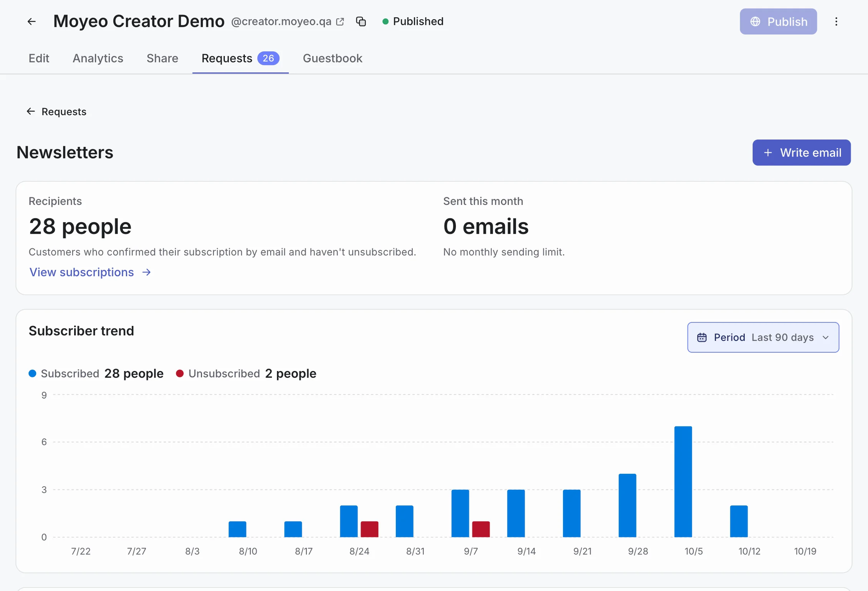Click the blue bar near 10/12
The image size is (868, 591).
click(739, 521)
